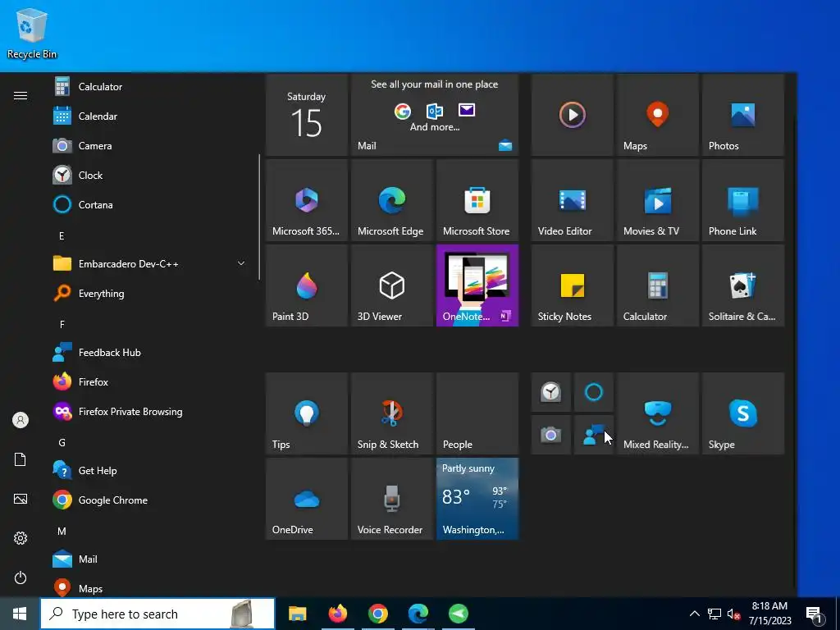Open the small Cortana tile
840x630 pixels.
(594, 392)
